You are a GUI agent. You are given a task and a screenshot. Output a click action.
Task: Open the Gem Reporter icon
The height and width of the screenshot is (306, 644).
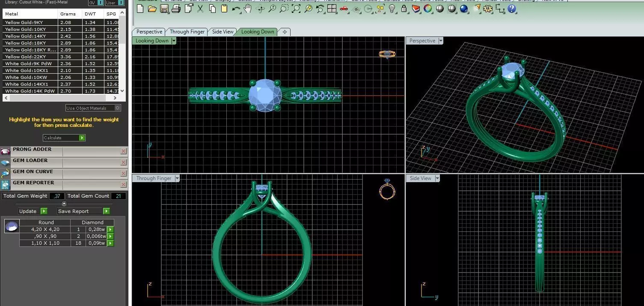tap(5, 185)
